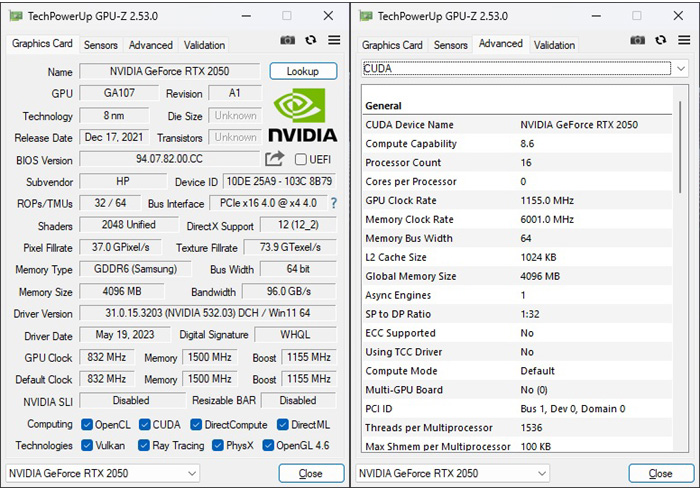Minimize the right GPU-Z window
The image size is (700, 493).
596,16
